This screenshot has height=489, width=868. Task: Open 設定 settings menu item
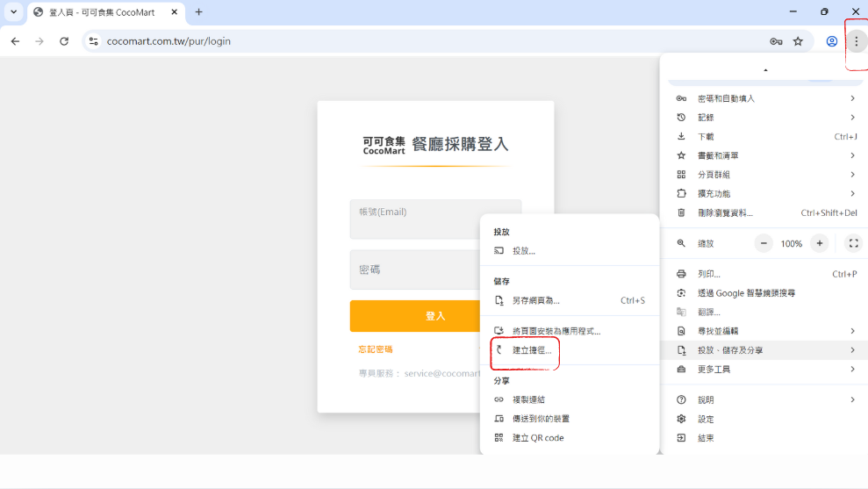pos(764,419)
